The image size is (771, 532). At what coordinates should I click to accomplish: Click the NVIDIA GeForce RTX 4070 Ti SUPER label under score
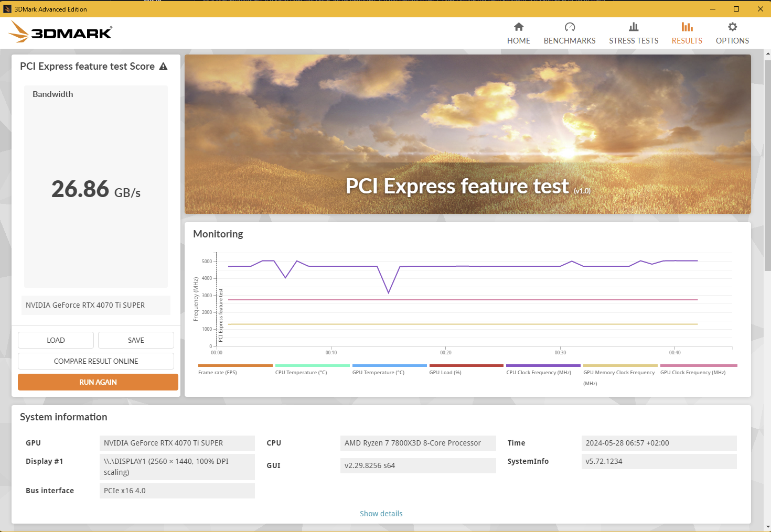(96, 305)
